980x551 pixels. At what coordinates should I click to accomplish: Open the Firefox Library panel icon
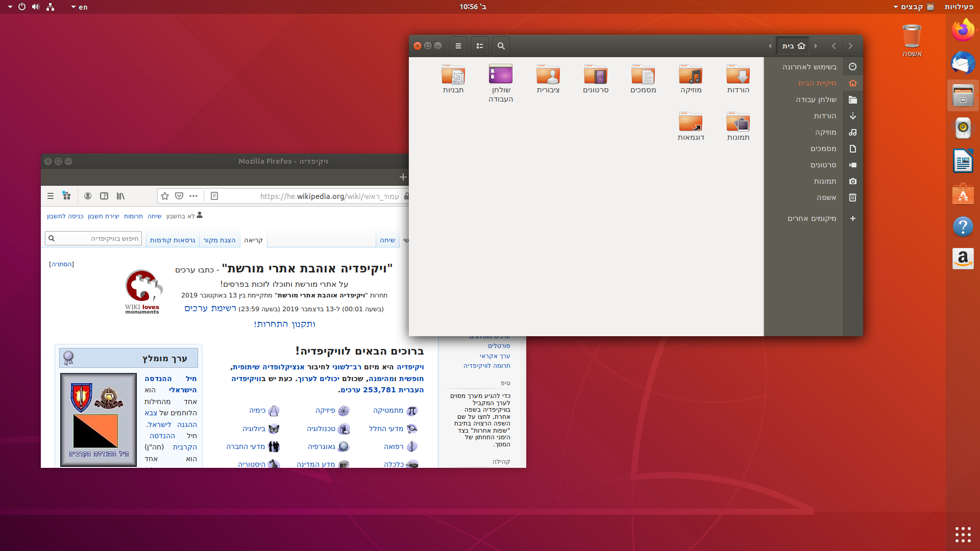point(120,196)
